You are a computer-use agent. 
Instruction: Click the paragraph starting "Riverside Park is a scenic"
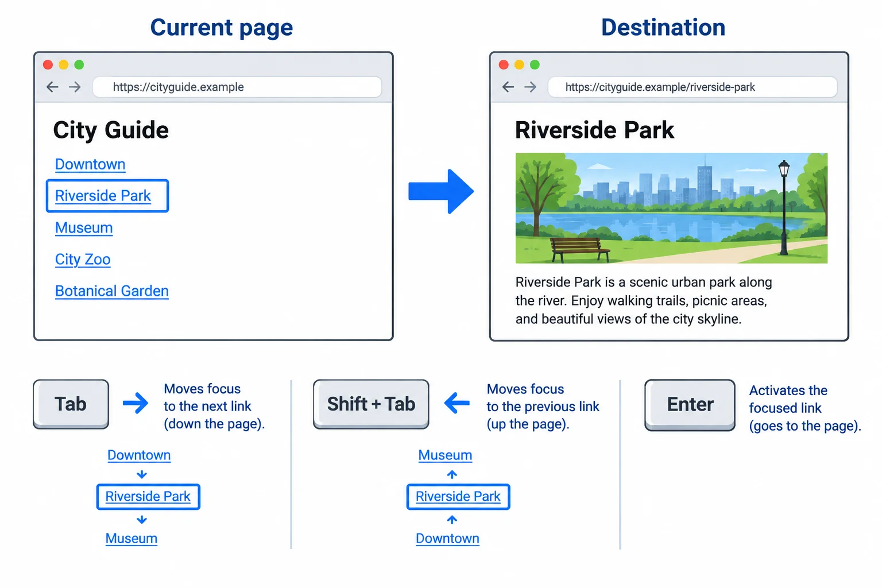point(644,300)
